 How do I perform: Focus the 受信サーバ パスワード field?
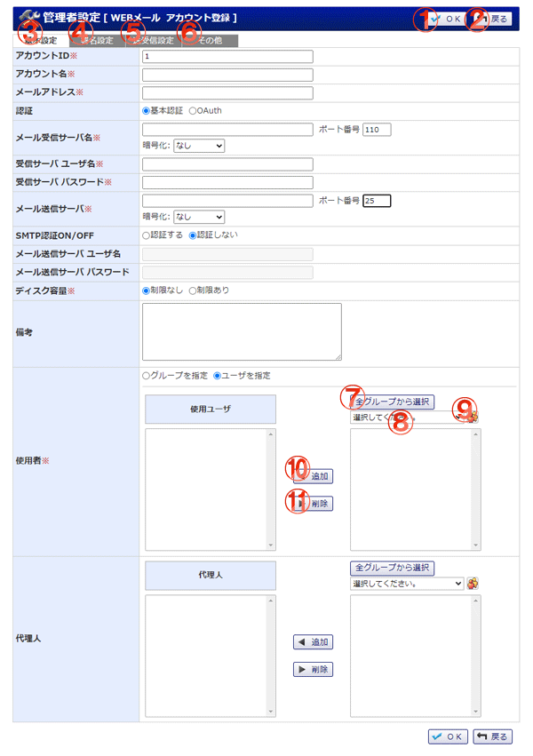pyautogui.click(x=227, y=183)
